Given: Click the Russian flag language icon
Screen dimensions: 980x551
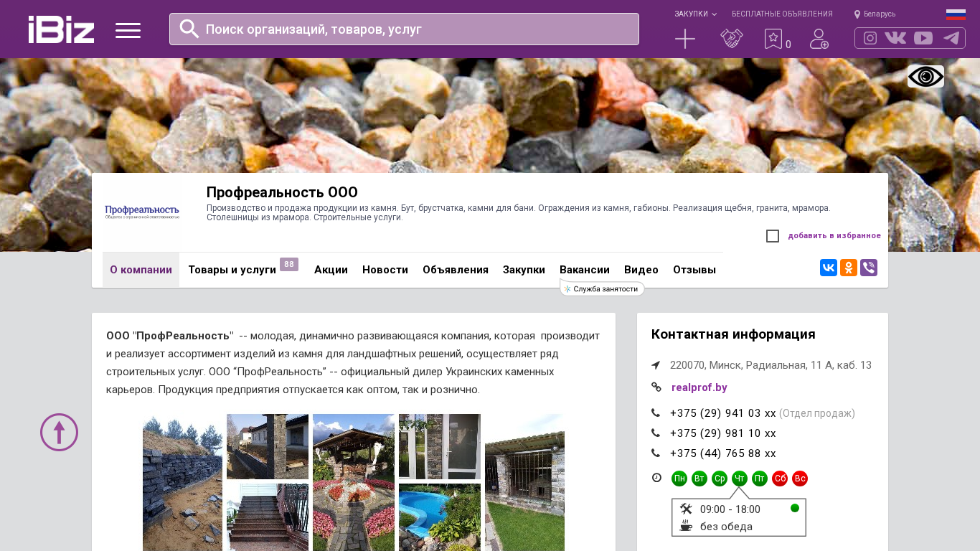Looking at the screenshot, I should tap(956, 14).
